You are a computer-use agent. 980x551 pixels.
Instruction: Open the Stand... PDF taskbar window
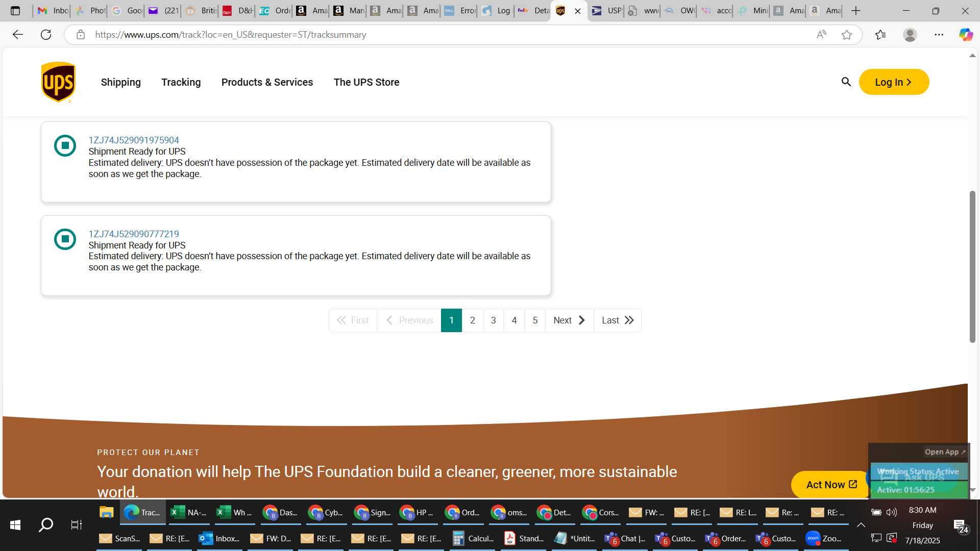(524, 538)
